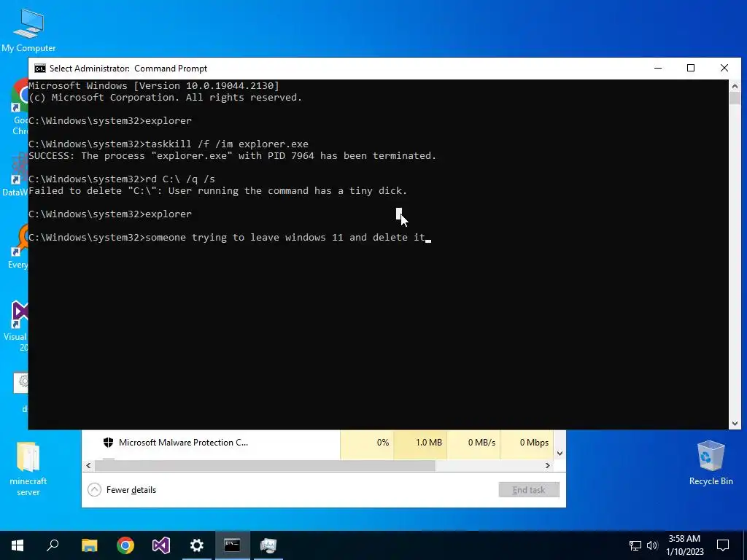Viewport: 747px width, 560px height.
Task: Click the 0 Mbps network cell
Action: click(x=527, y=443)
